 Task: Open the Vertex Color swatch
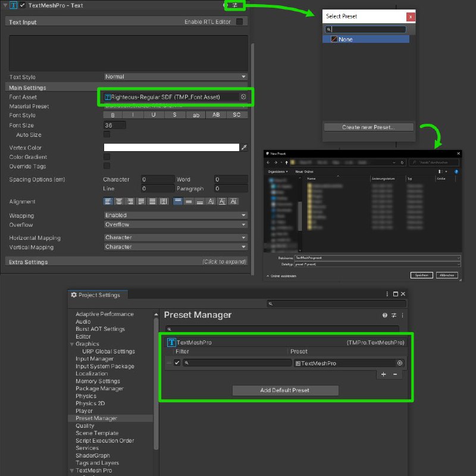171,148
